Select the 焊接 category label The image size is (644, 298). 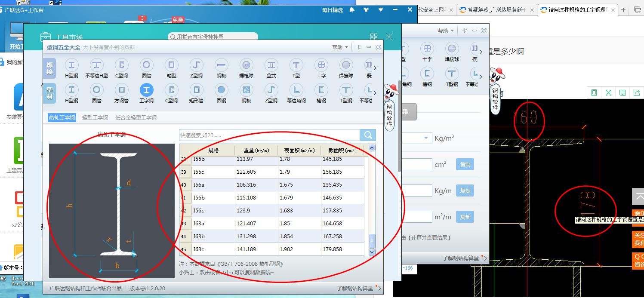[x=50, y=68]
